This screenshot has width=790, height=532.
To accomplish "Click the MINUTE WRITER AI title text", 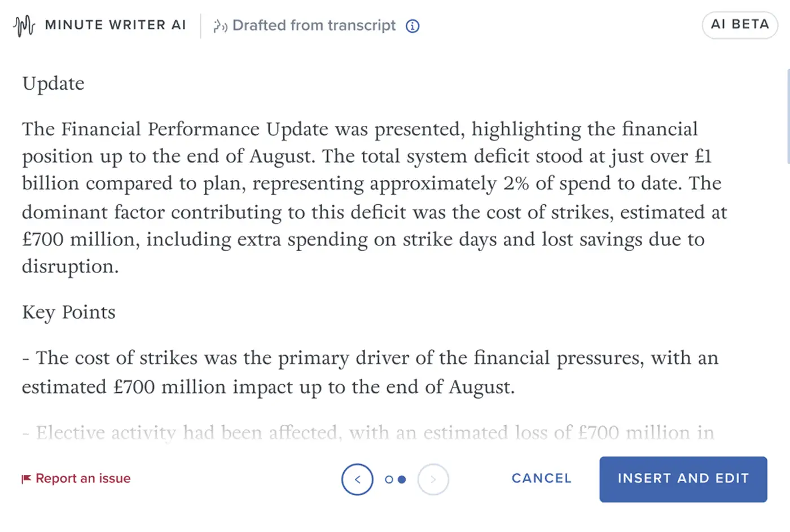I will 115,25.
